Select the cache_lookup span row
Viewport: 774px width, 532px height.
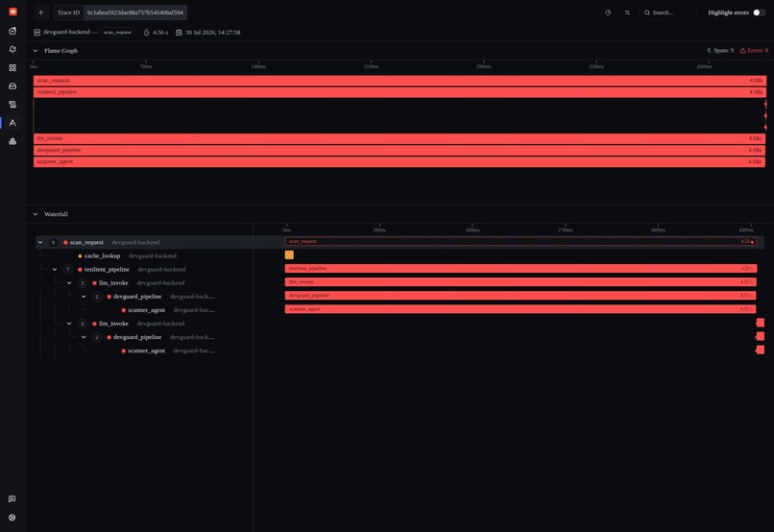click(x=145, y=256)
